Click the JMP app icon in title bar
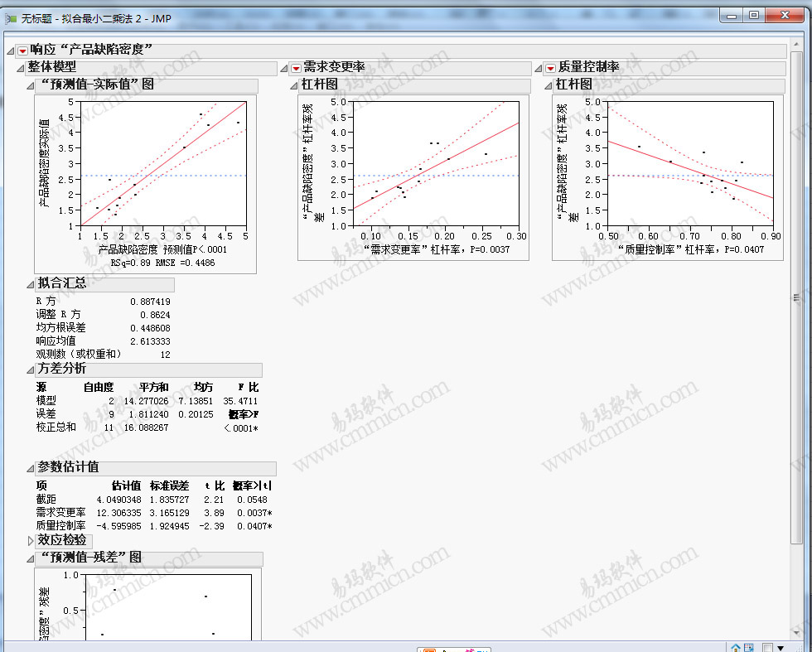This screenshot has height=652, width=812. coord(11,18)
